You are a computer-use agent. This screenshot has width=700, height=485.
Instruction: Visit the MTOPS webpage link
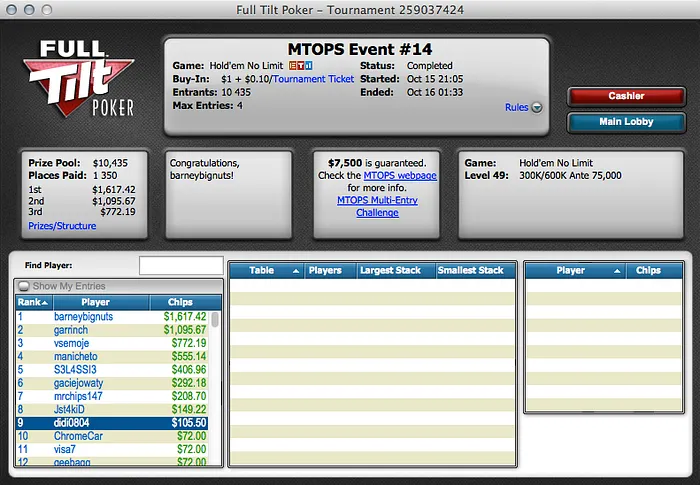click(x=400, y=175)
